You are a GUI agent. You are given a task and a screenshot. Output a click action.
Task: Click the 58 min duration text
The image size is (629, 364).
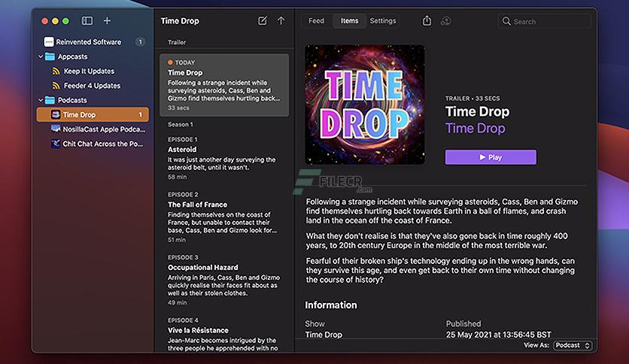(x=177, y=177)
